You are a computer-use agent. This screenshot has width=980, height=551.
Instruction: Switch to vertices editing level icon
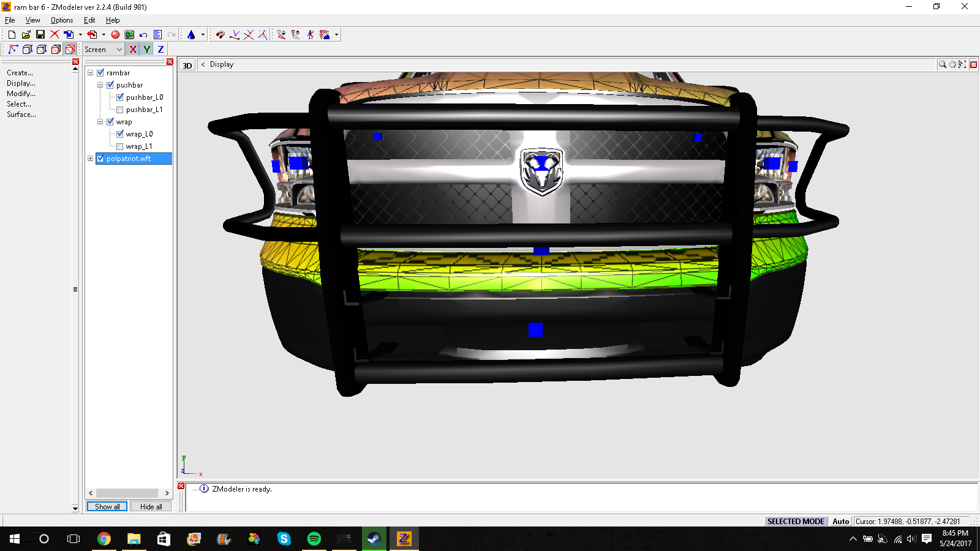click(x=13, y=50)
